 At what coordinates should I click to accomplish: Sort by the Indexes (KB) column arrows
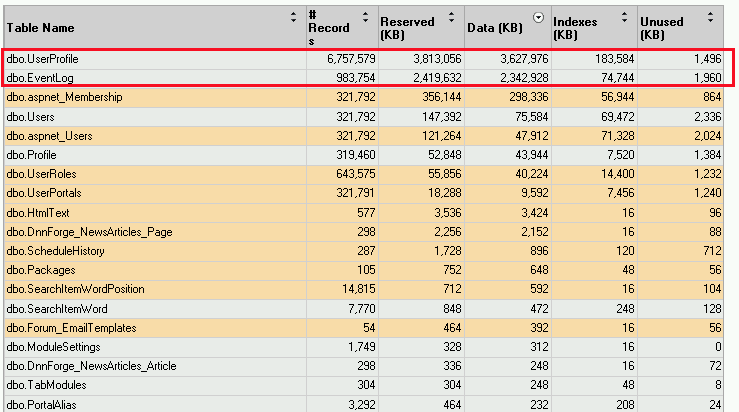[624, 17]
